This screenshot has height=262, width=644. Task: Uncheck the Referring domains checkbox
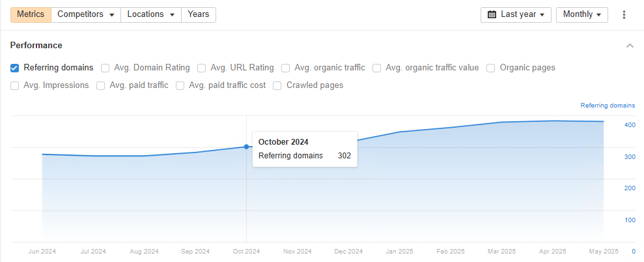(x=14, y=68)
